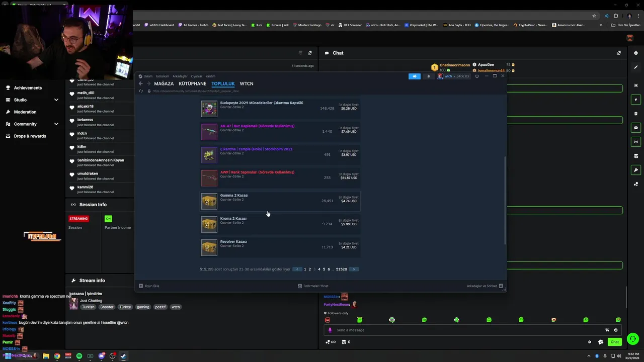Image resolution: width=644 pixels, height=362 pixels.
Task: Click the screenshot capture icon in right sidebar
Action: point(636,85)
